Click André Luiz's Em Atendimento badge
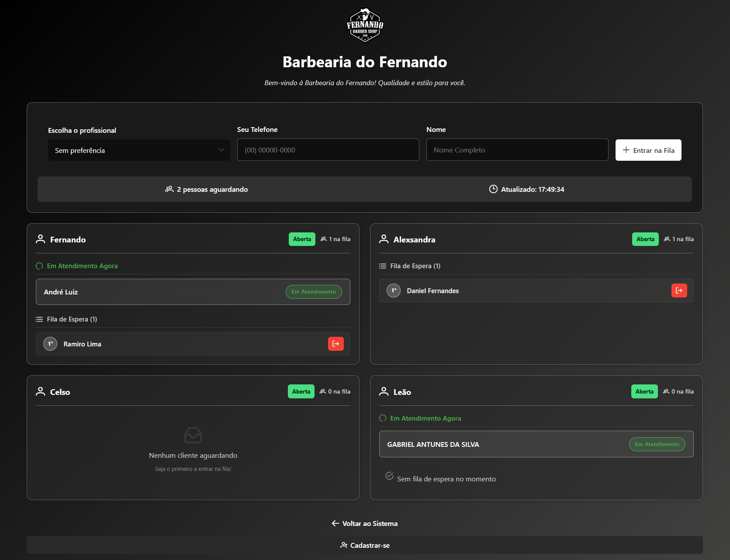 point(314,292)
